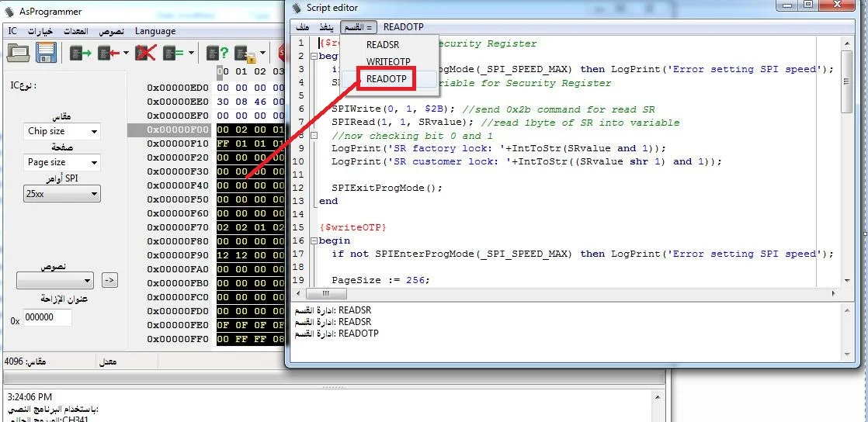Click the code editor horizontal scroll right arrow

point(834,293)
